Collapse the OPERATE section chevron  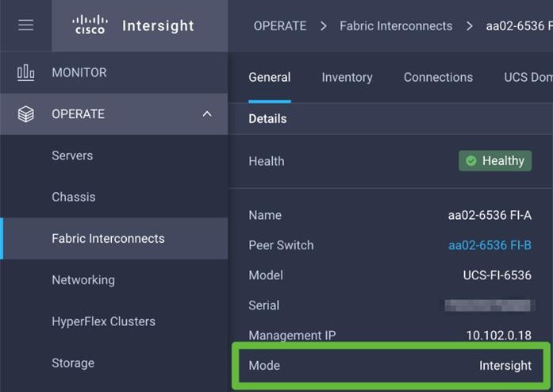point(207,114)
